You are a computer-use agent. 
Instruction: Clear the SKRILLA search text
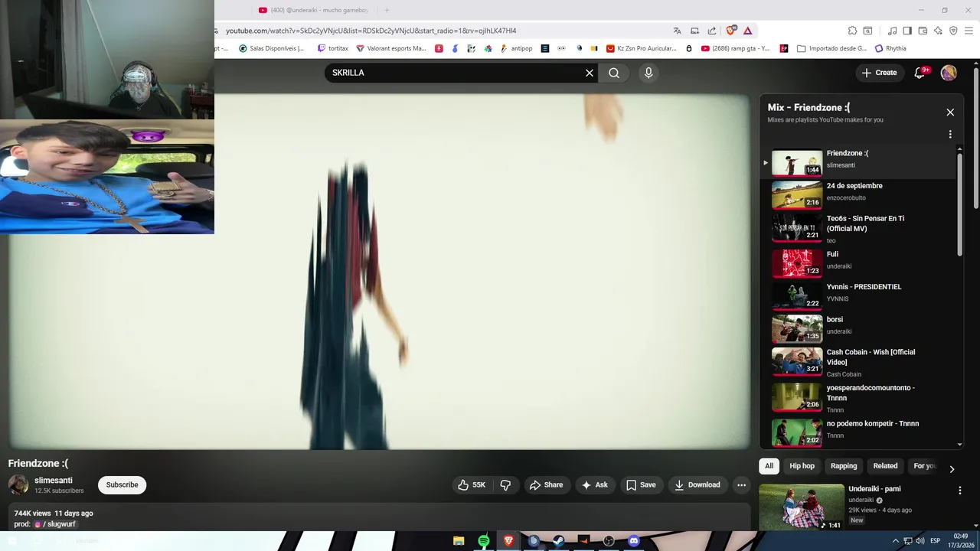tap(590, 73)
